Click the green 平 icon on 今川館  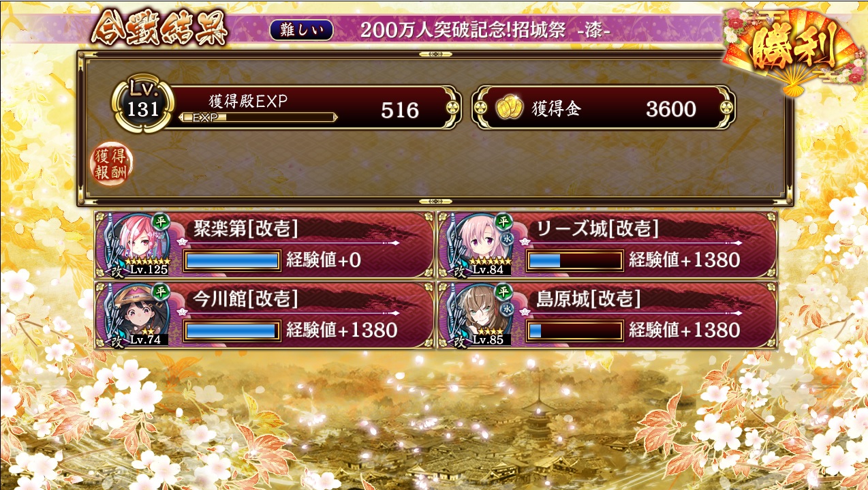click(x=161, y=292)
